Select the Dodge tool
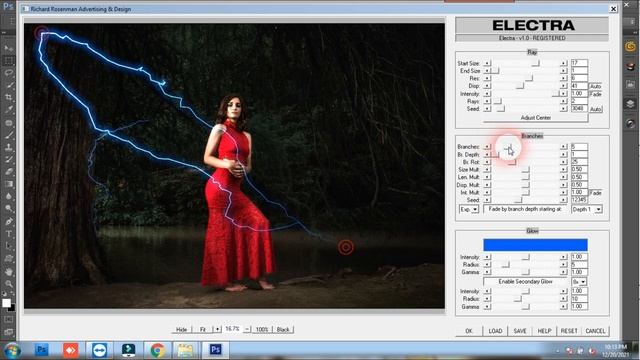This screenshot has height=360, width=640. point(9,209)
